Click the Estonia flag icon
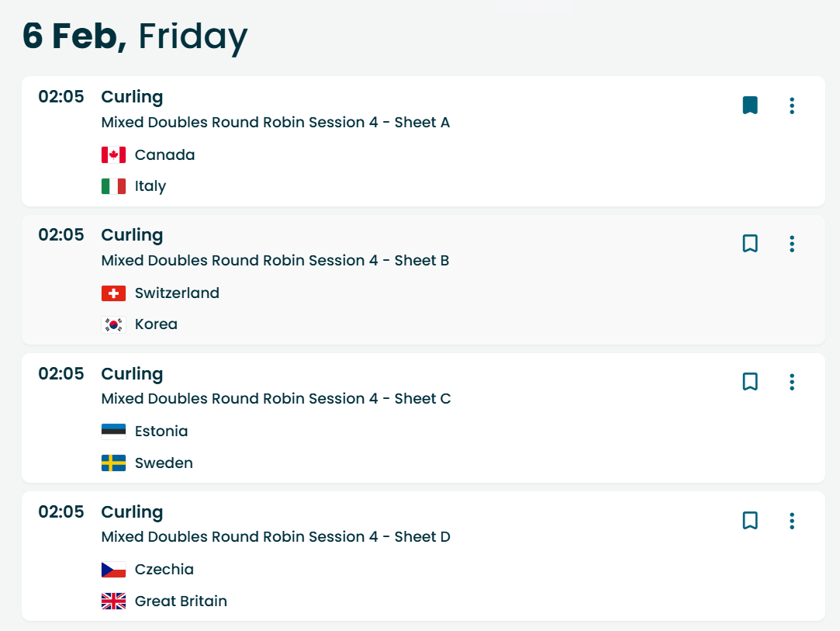This screenshot has height=631, width=840. click(113, 432)
